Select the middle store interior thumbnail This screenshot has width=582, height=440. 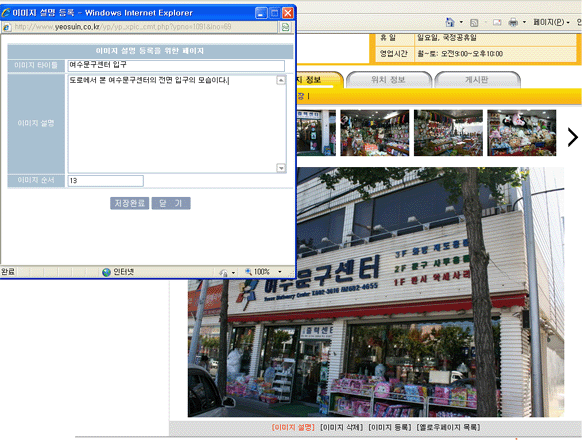(x=448, y=133)
